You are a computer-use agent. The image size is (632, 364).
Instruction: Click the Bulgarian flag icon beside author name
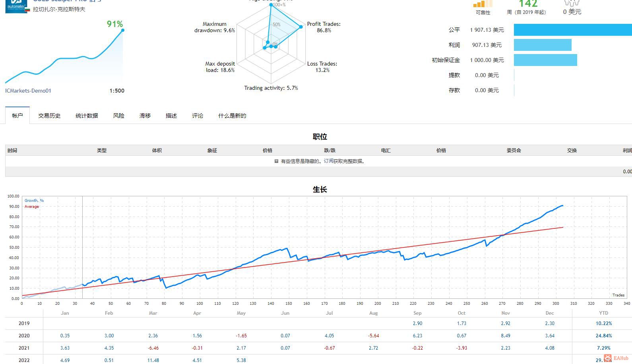(x=28, y=10)
